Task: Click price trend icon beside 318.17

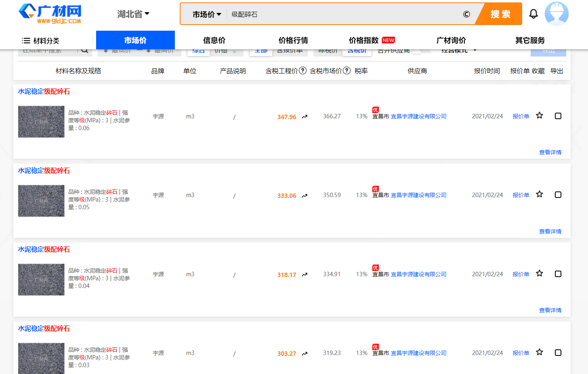Action: [x=304, y=275]
